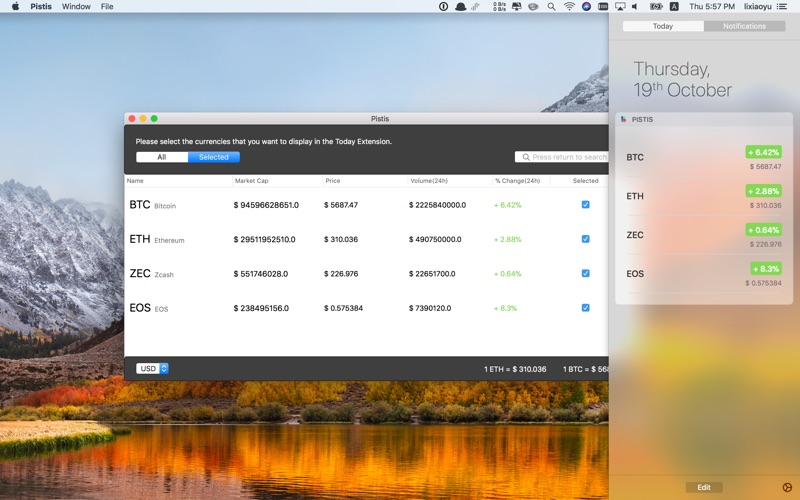The height and width of the screenshot is (500, 800).
Task: Click the + 2.88% badge for ETH in widget
Action: click(x=763, y=191)
